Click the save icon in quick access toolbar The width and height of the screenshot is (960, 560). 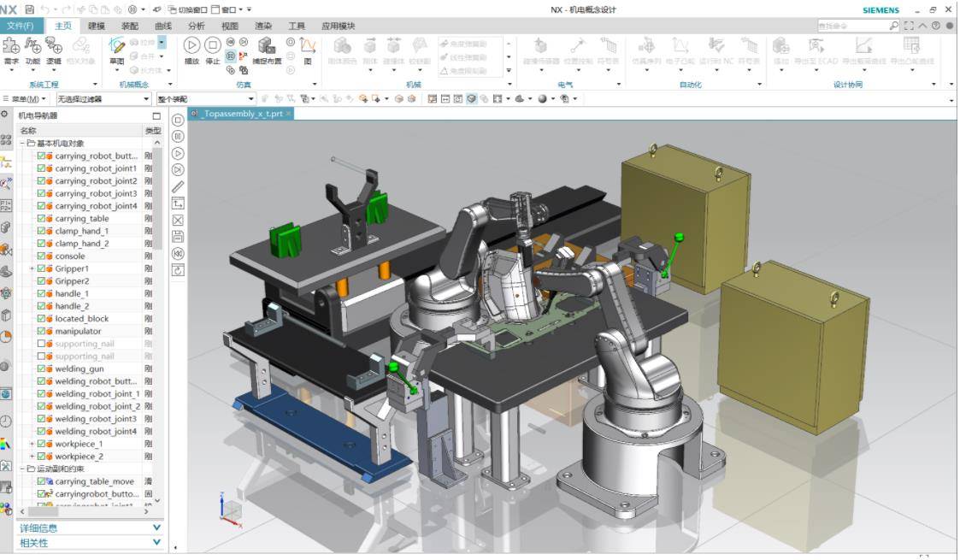click(31, 9)
